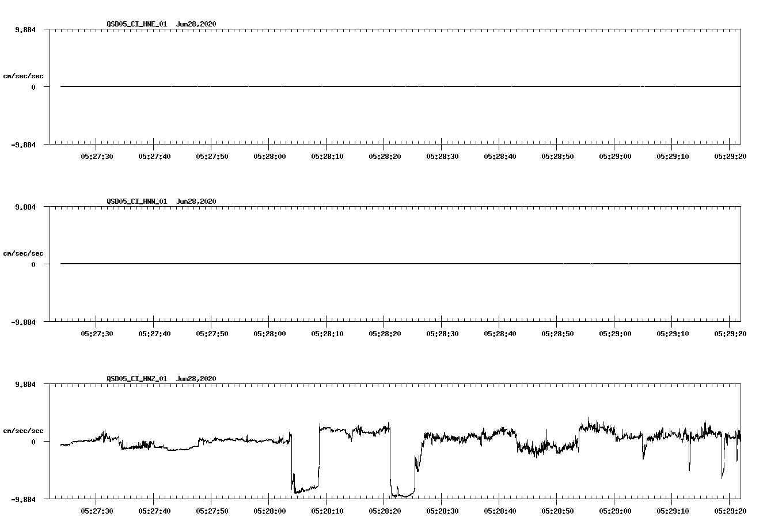Click the 05:29:10 time label under HNN plot
The image size is (782, 532).
(673, 333)
